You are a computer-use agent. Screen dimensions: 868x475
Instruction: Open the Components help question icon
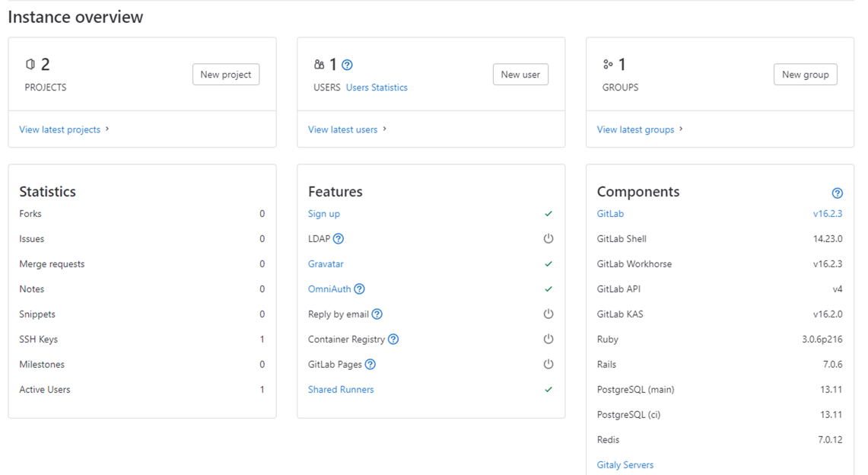point(837,193)
